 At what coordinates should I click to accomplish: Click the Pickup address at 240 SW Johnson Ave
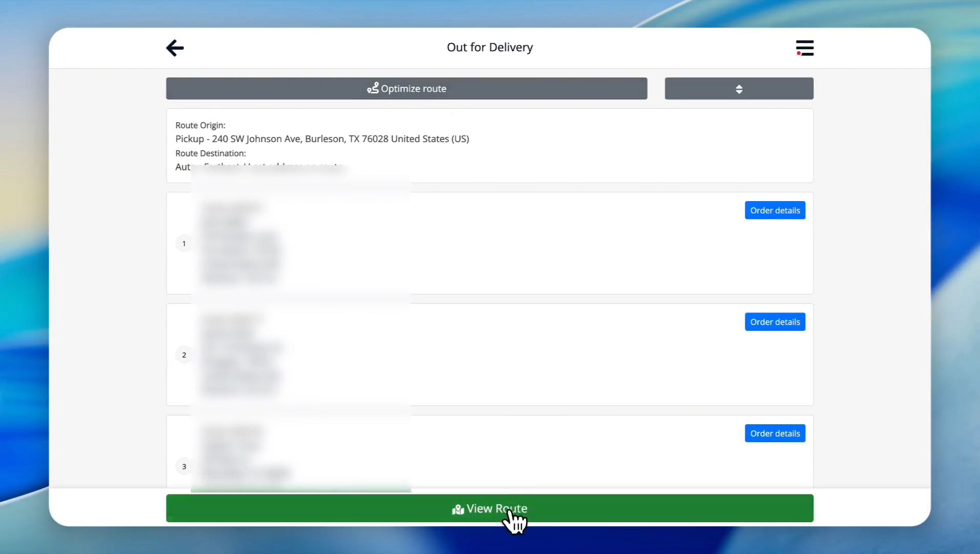click(x=322, y=139)
